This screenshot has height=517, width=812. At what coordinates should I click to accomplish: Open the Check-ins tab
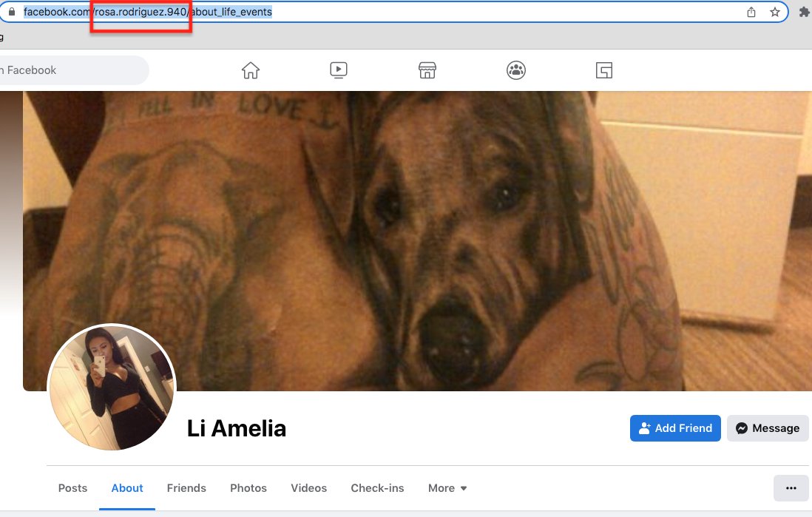click(x=377, y=488)
